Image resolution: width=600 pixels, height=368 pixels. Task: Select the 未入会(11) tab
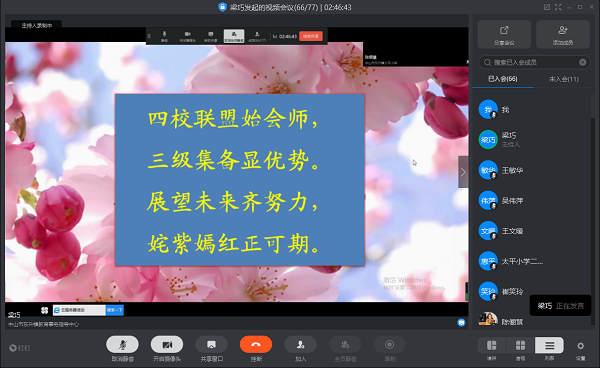pos(564,79)
